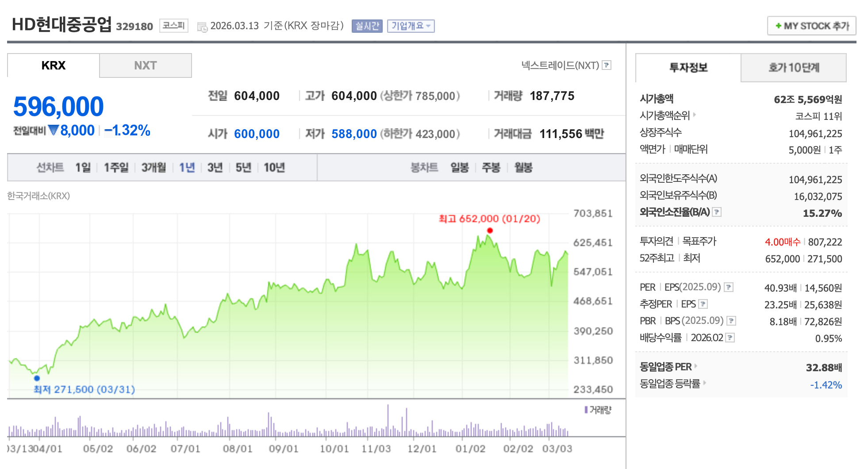Select the 3개월 line chart period
The height and width of the screenshot is (469, 868).
[154, 168]
